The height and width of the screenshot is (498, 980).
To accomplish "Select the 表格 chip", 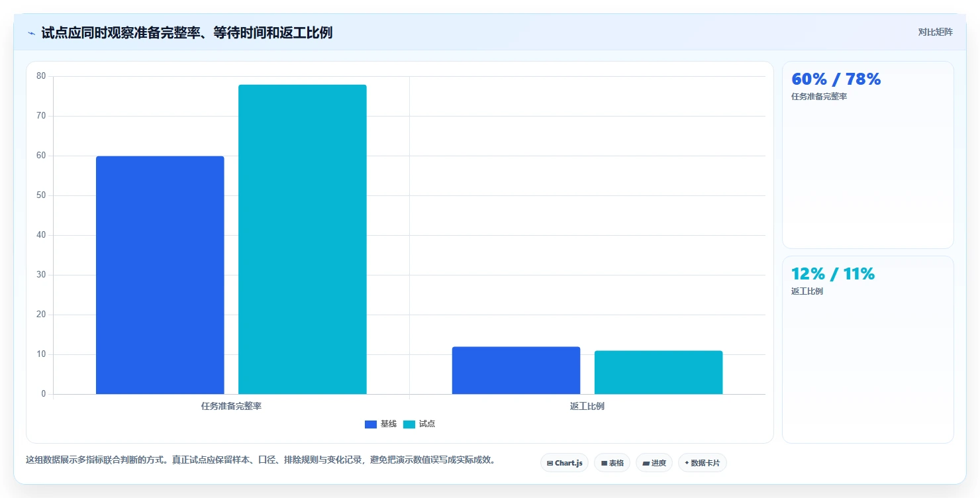I will tap(612, 463).
